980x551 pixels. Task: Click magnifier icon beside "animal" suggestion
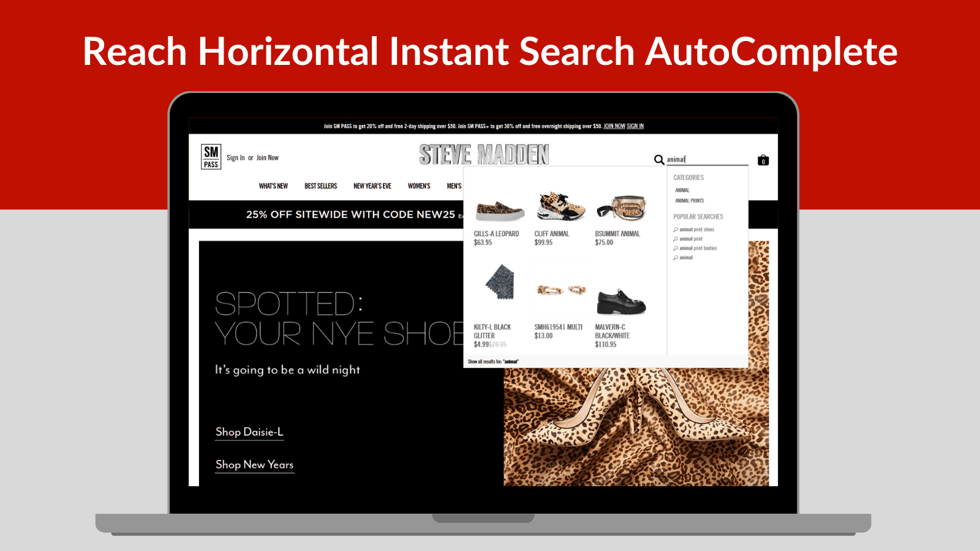[676, 257]
